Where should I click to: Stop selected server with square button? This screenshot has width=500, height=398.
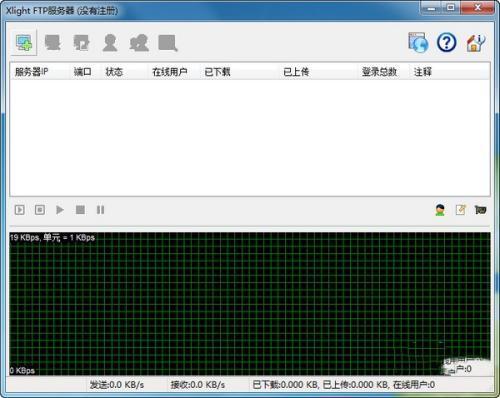coord(80,210)
